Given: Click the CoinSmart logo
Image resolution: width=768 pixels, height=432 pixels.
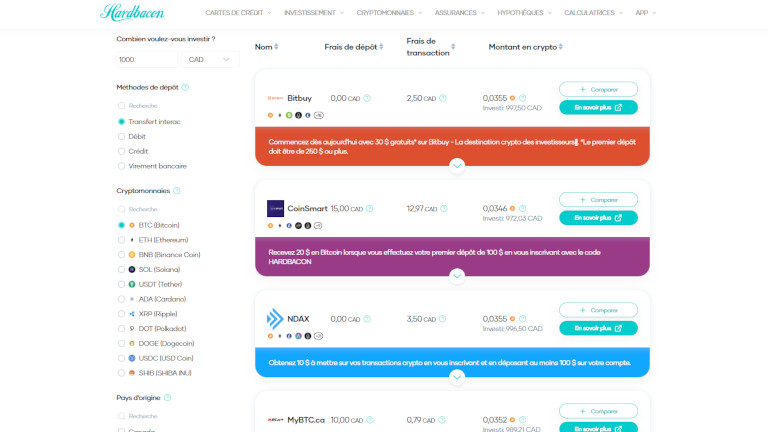Looking at the screenshot, I should 275,208.
